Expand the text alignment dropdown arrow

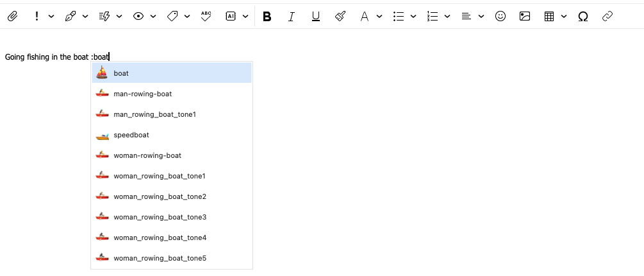[x=481, y=17]
